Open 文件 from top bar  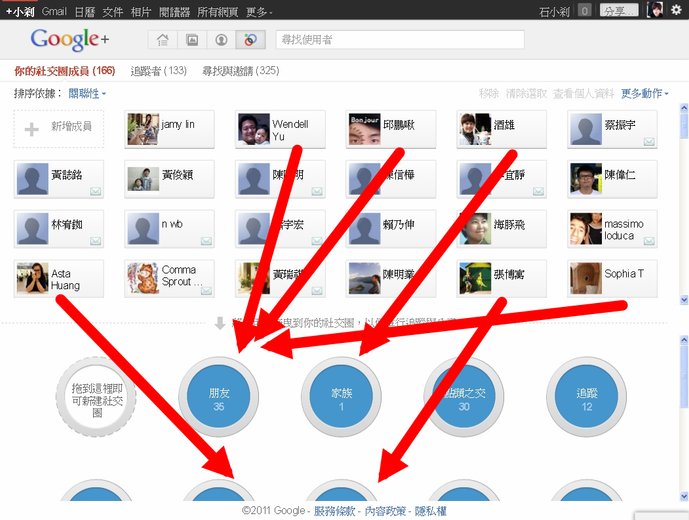point(113,12)
